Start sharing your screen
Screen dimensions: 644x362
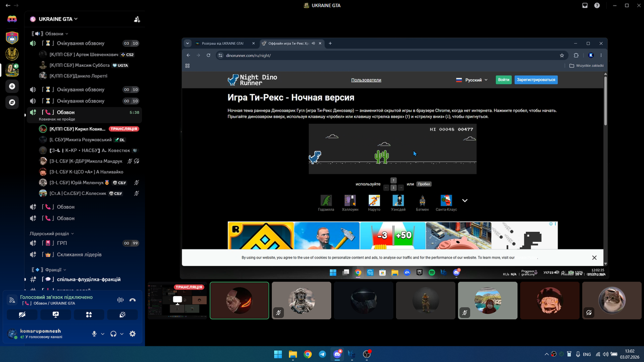(x=55, y=315)
